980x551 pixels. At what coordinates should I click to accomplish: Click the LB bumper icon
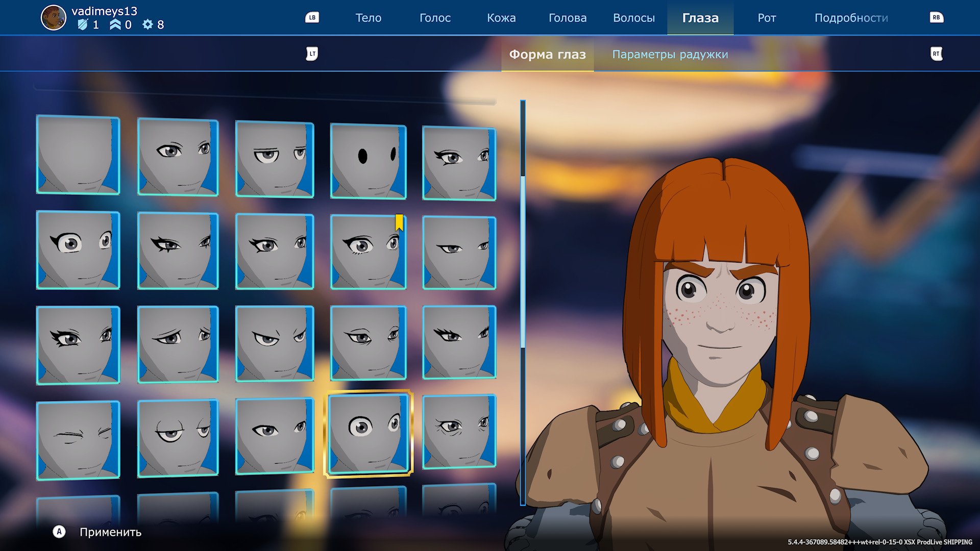click(312, 17)
